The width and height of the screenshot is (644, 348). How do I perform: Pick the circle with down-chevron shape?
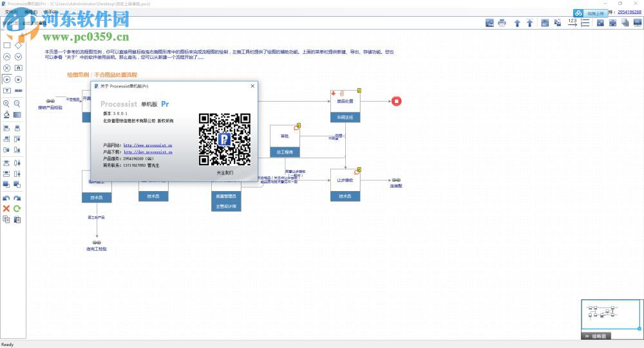(x=18, y=57)
